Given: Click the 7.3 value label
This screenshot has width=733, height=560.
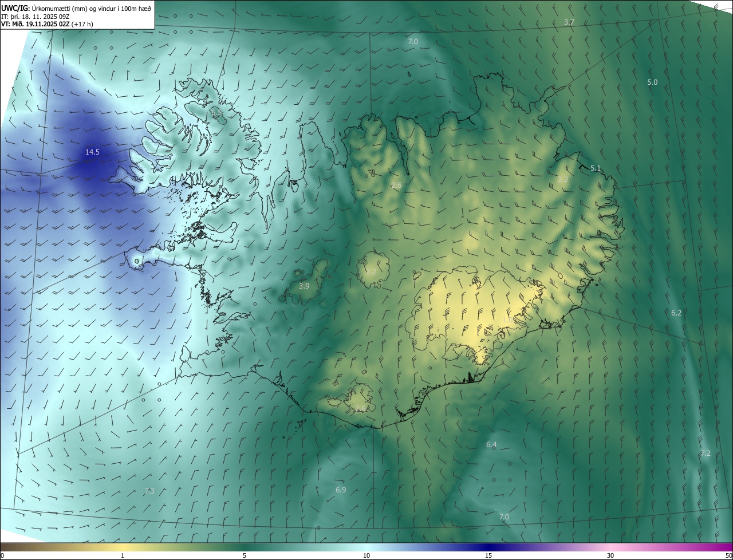Looking at the screenshot, I should click(149, 491).
